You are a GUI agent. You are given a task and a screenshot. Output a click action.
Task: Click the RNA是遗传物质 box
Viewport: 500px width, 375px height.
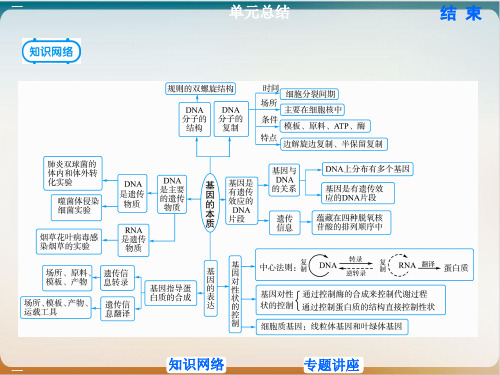[133, 240]
